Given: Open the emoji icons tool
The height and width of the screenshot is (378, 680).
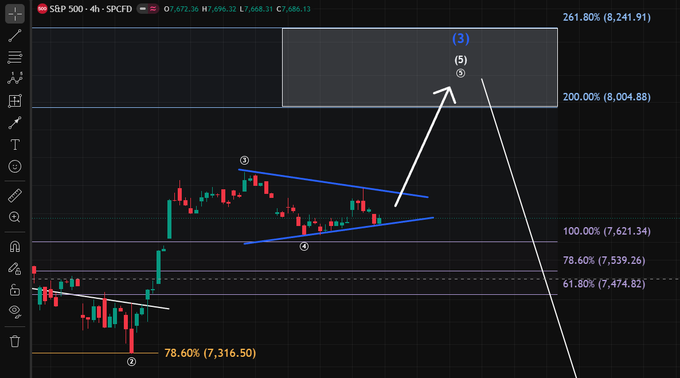Looking at the screenshot, I should tap(15, 166).
